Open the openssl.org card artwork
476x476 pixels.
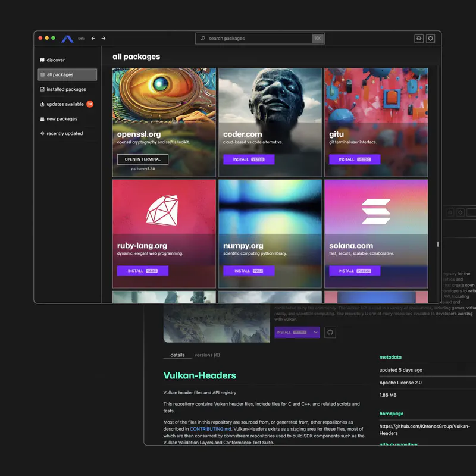click(164, 95)
